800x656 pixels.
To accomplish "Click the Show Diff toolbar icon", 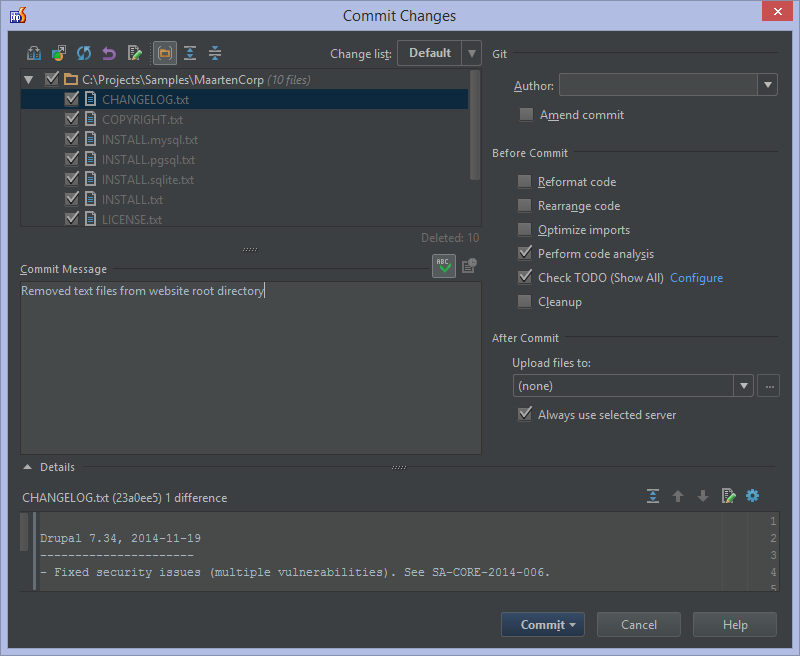I will [34, 53].
